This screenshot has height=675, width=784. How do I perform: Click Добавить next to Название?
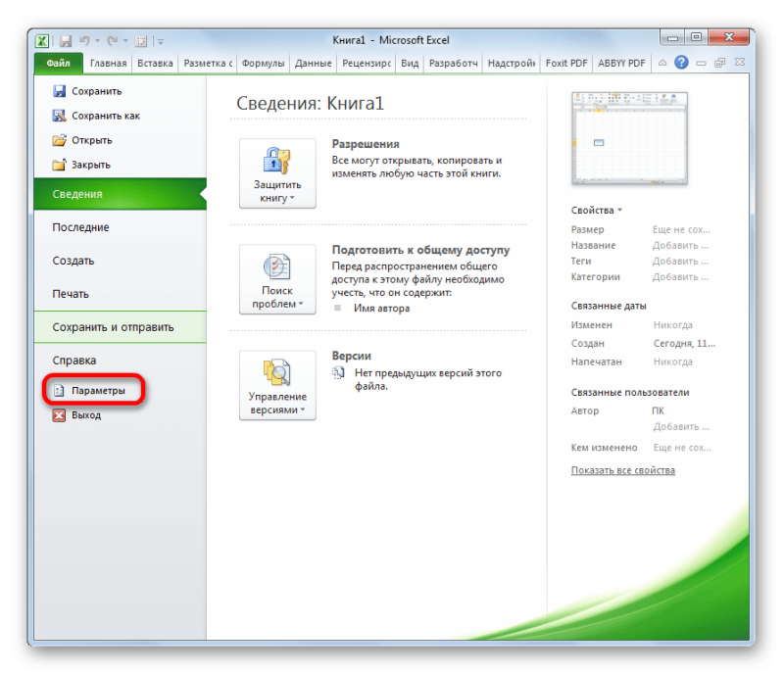(680, 246)
